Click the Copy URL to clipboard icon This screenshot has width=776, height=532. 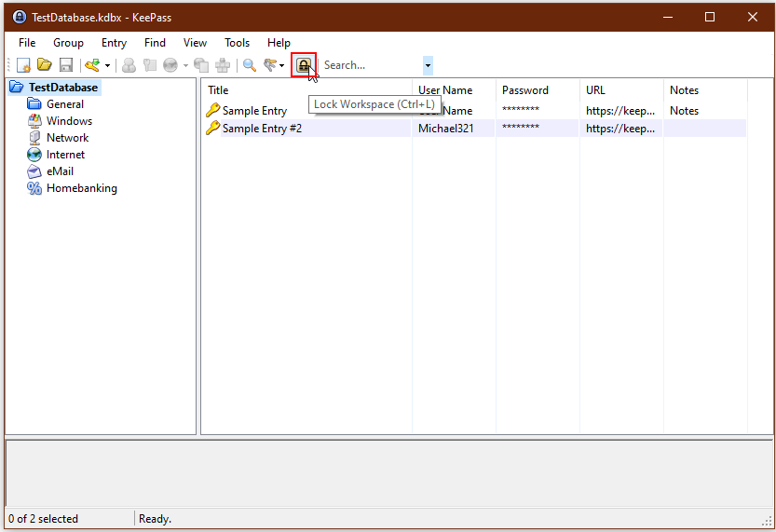(201, 65)
